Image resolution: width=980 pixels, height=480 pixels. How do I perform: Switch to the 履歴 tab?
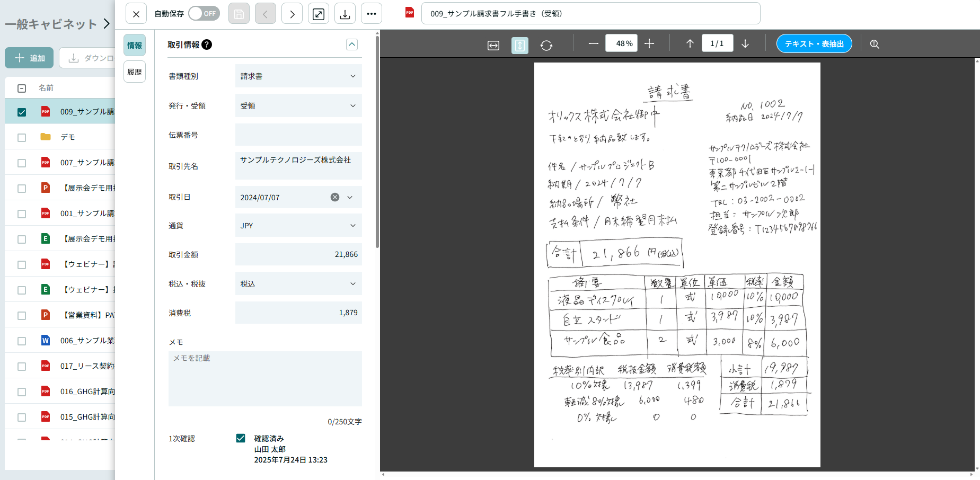[135, 71]
